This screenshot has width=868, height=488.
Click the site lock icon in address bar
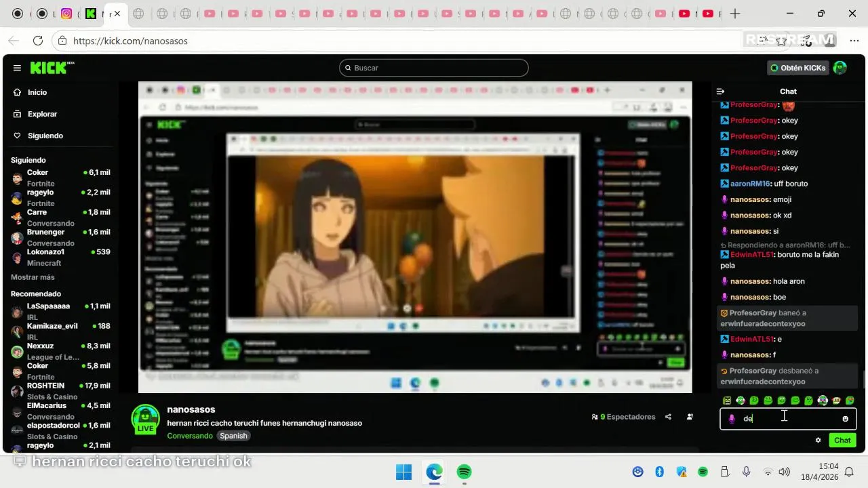tap(62, 41)
